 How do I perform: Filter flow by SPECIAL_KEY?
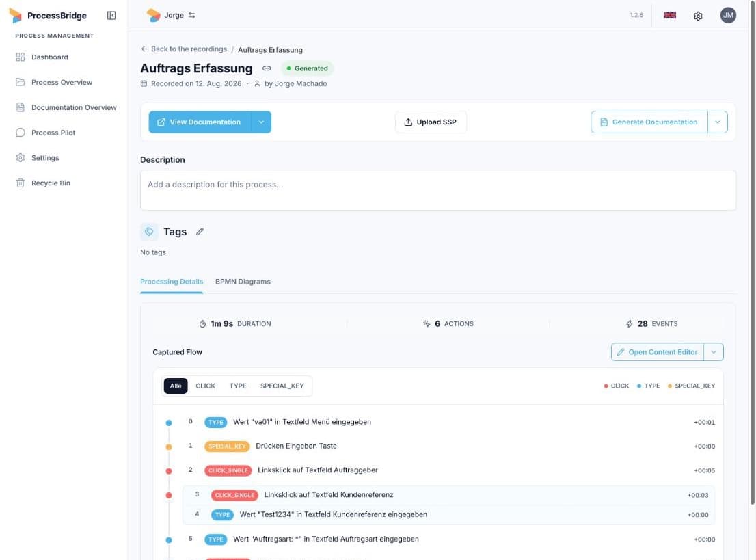(282, 386)
